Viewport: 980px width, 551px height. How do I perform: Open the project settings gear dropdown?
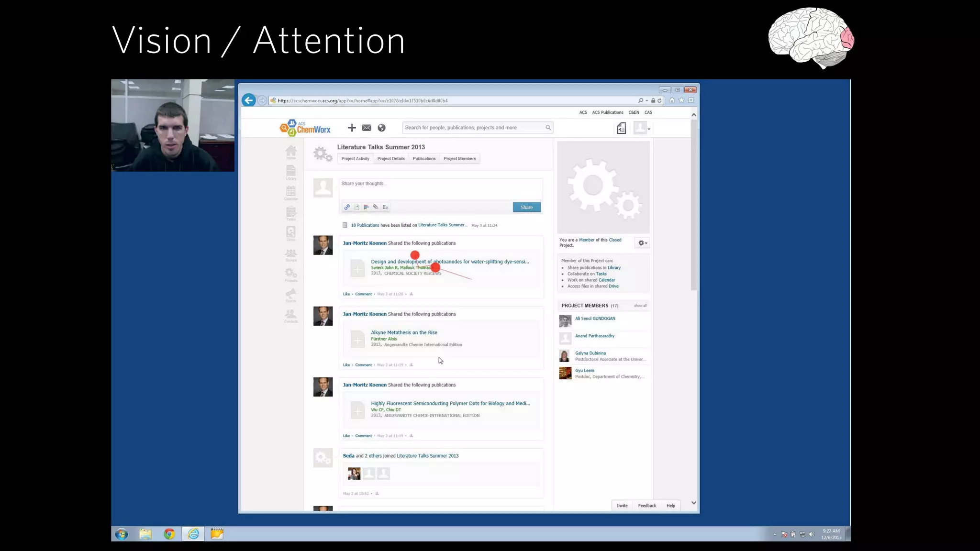(x=643, y=243)
